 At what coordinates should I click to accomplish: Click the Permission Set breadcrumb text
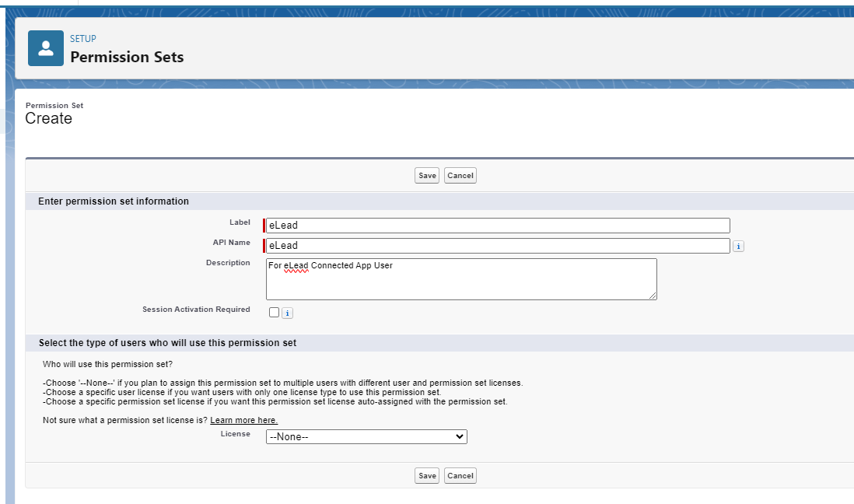pos(54,105)
